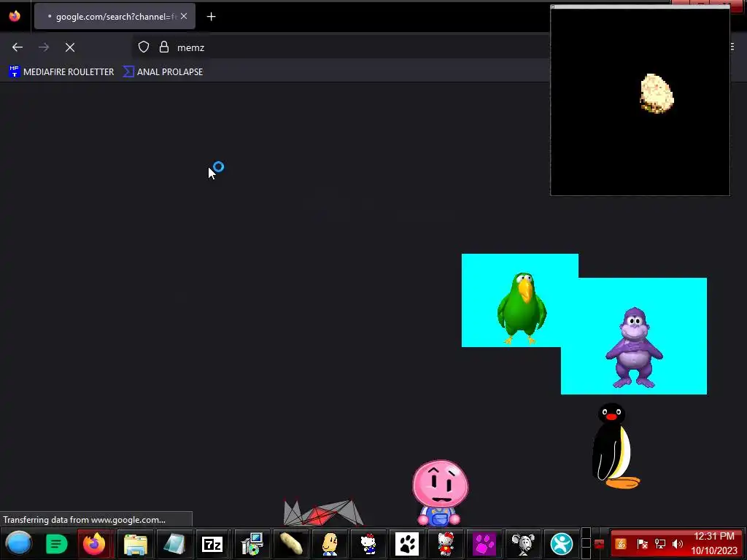Click the padlock site info icon
The image size is (747, 560).
point(164,47)
